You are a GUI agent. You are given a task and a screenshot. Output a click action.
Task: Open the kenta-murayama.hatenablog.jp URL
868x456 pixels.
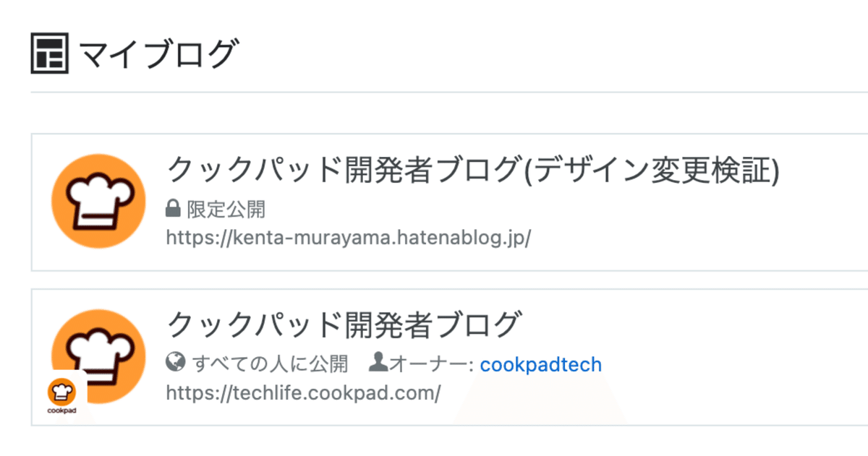click(349, 238)
